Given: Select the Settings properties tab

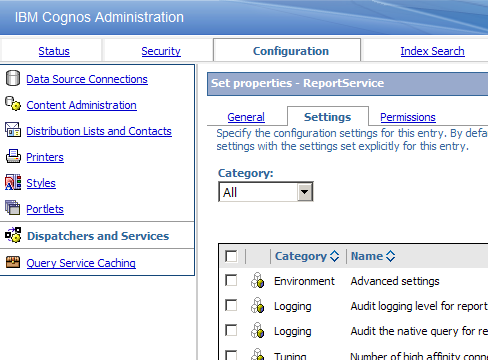Looking at the screenshot, I should tap(328, 117).
